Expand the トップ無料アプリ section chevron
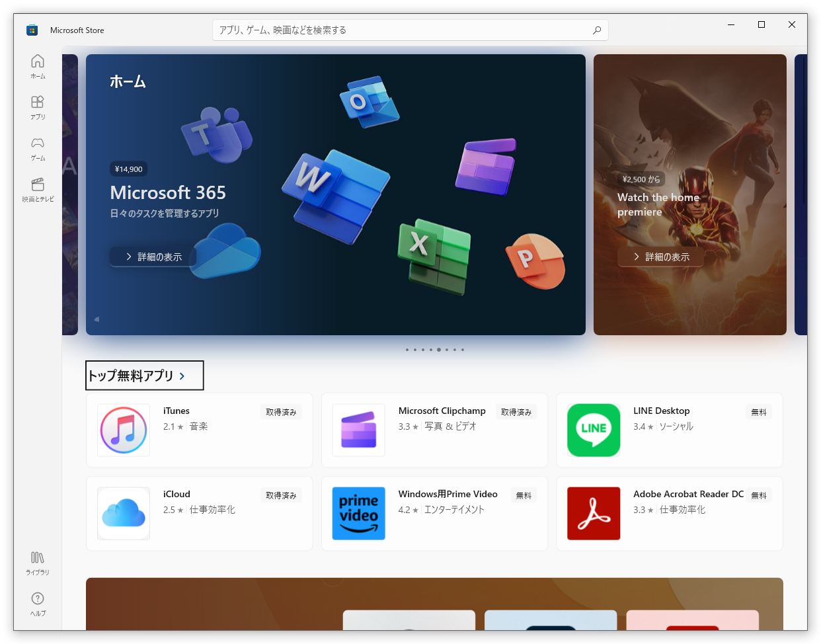 (x=182, y=376)
